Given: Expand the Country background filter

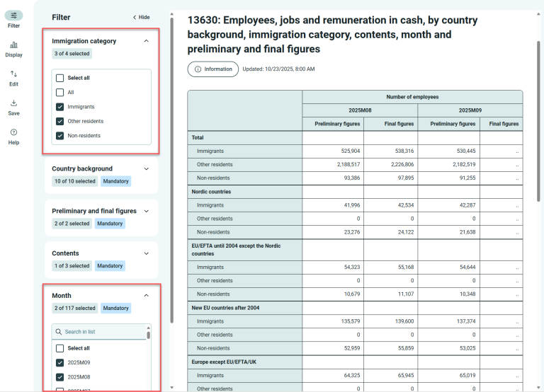Looking at the screenshot, I should 147,169.
